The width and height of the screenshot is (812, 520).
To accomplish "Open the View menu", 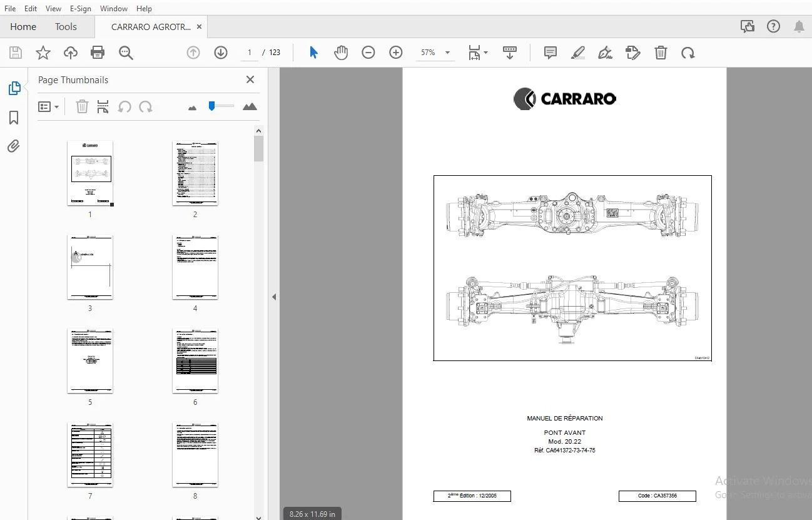I will [54, 8].
